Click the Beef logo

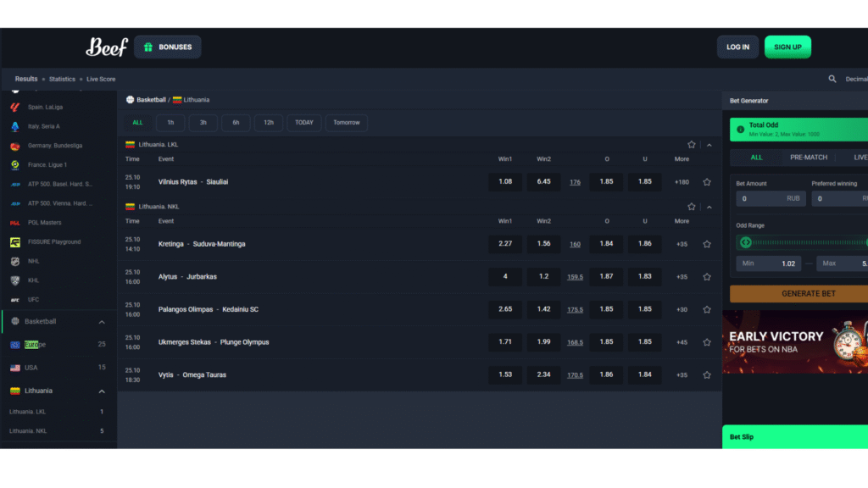(x=106, y=47)
